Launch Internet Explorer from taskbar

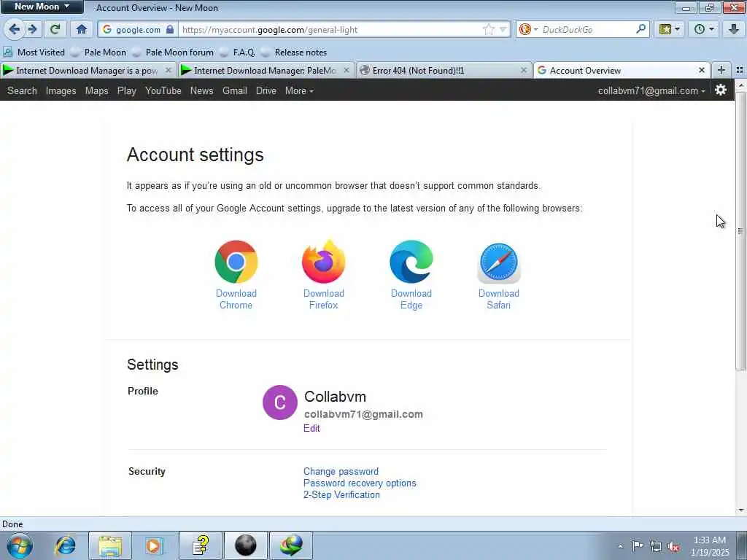click(x=65, y=545)
